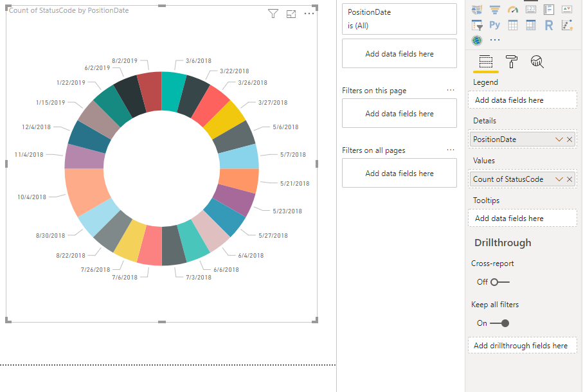Select the 3/26/2018 coral red slice
This screenshot has width=583, height=392.
coord(211,105)
